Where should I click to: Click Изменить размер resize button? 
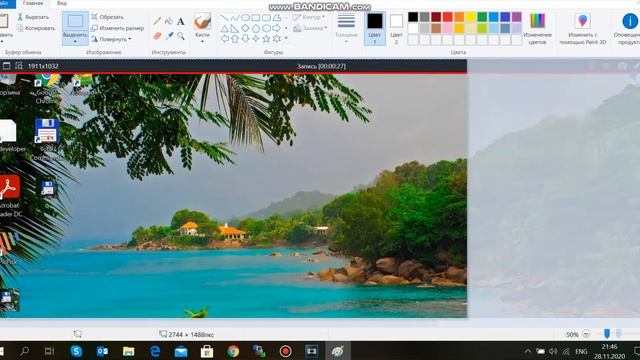point(118,28)
